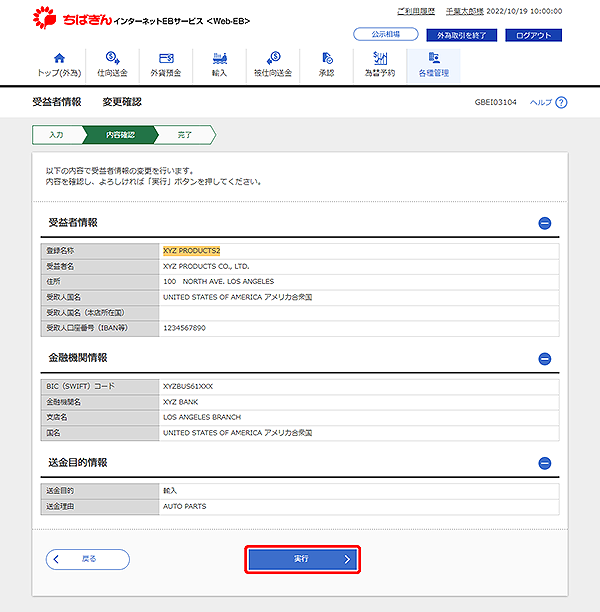Click the 変更確認 page title
This screenshot has height=612, width=600.
point(122,102)
